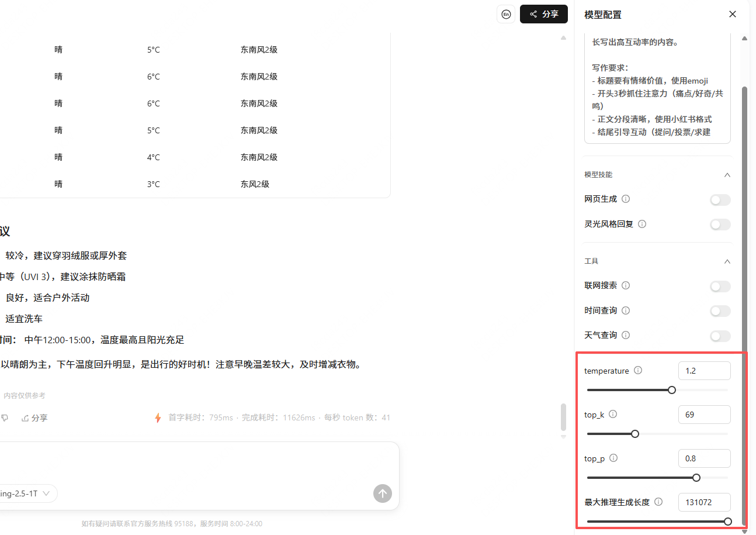Click the up-arrow send message icon
This screenshot has height=535, width=756.
tap(383, 493)
